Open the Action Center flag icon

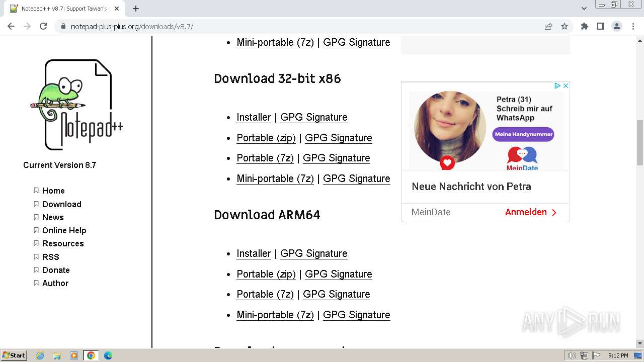tap(596, 355)
